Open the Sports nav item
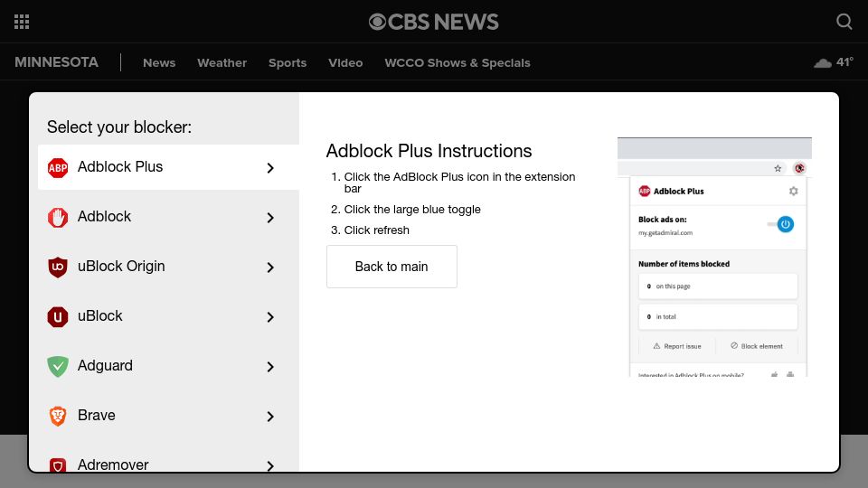The image size is (868, 488). click(288, 62)
